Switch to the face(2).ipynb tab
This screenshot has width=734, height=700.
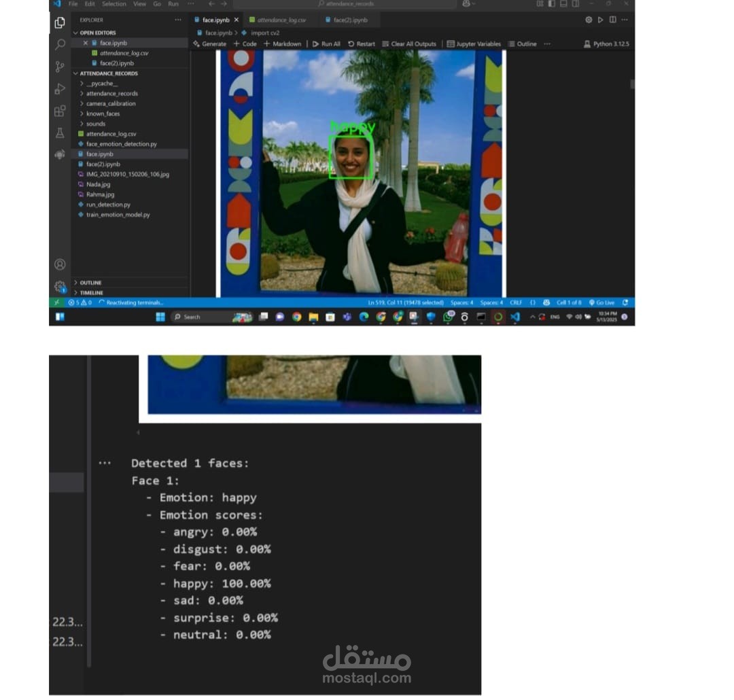pos(346,20)
